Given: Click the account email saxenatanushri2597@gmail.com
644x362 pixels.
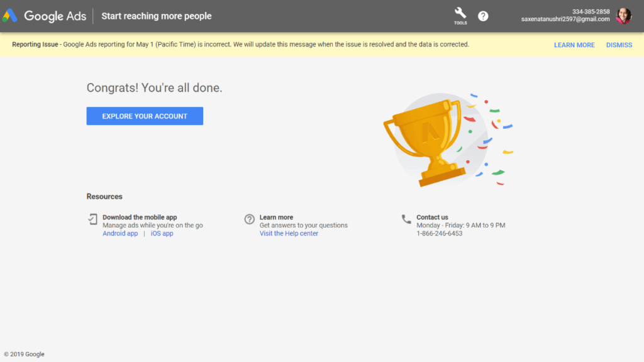Looking at the screenshot, I should 565,19.
